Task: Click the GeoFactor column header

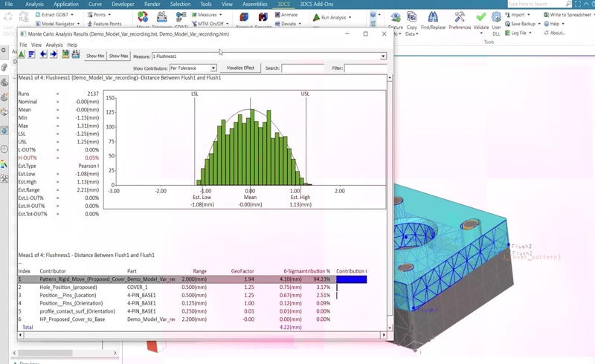Action: point(242,271)
